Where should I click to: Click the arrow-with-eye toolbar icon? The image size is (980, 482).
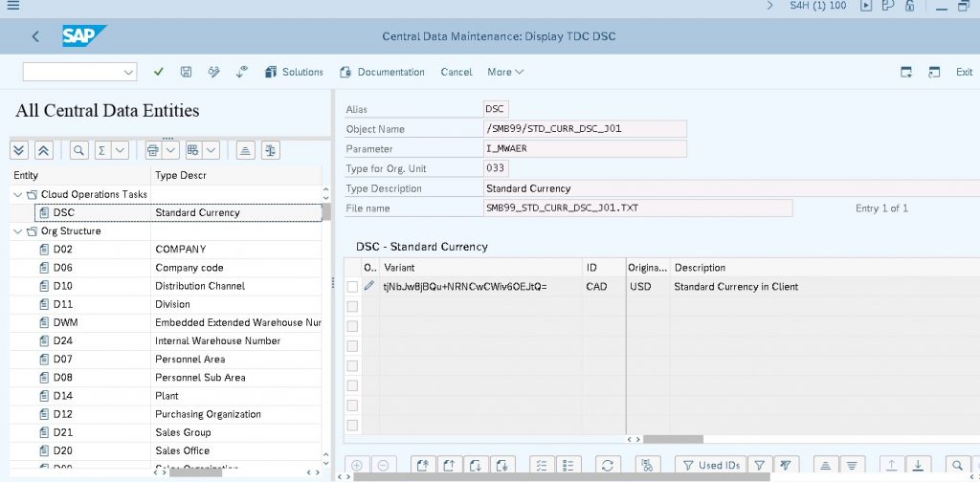pos(242,72)
